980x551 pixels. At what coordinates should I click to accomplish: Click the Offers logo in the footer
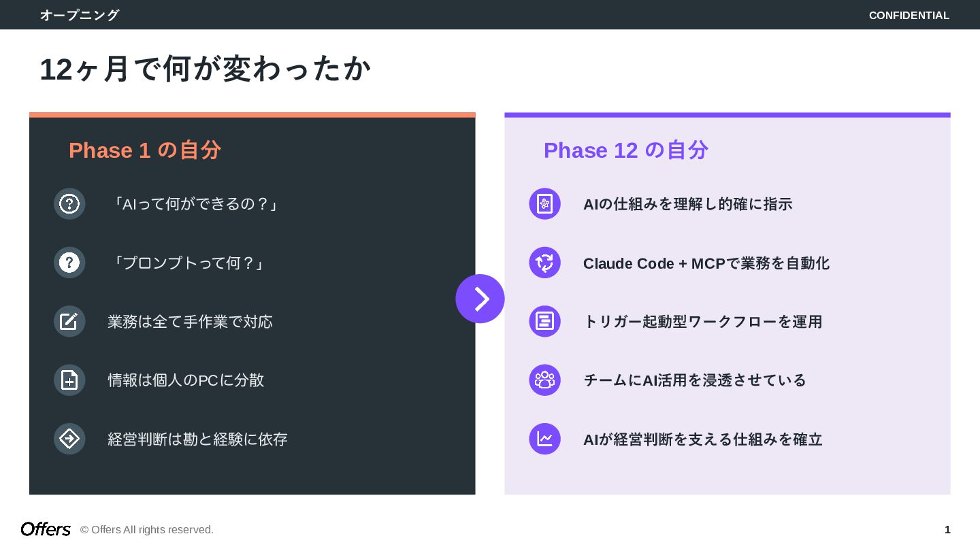click(x=46, y=529)
